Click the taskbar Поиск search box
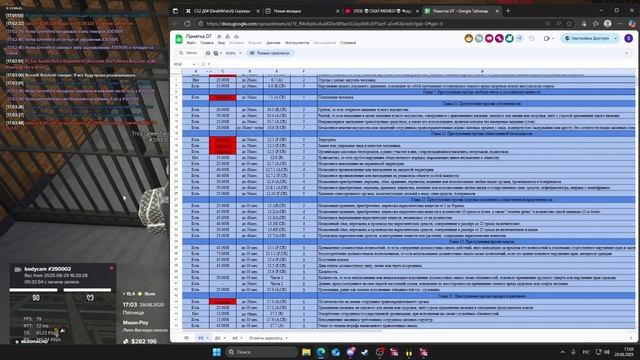 (x=261, y=352)
